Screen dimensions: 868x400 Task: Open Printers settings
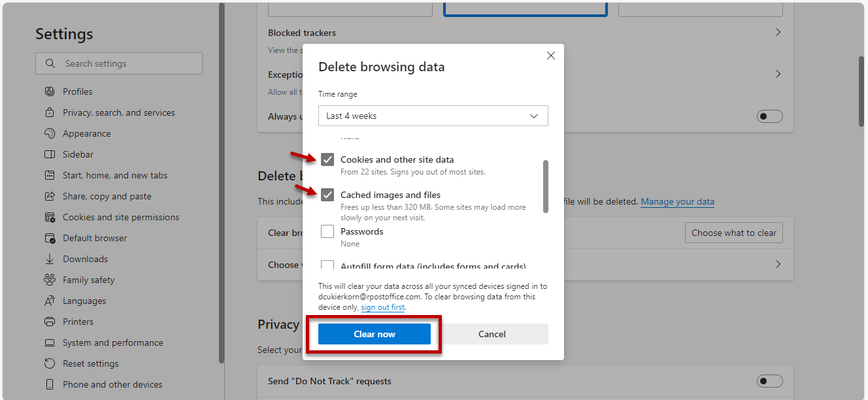[x=78, y=322]
